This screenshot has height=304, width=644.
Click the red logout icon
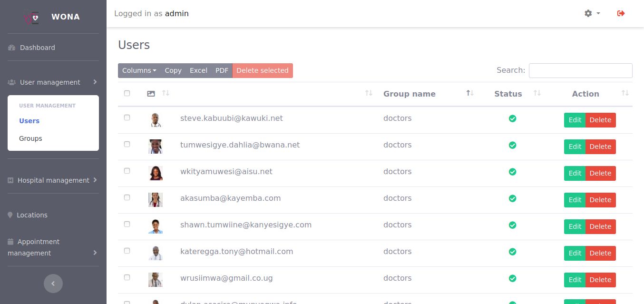tap(621, 13)
